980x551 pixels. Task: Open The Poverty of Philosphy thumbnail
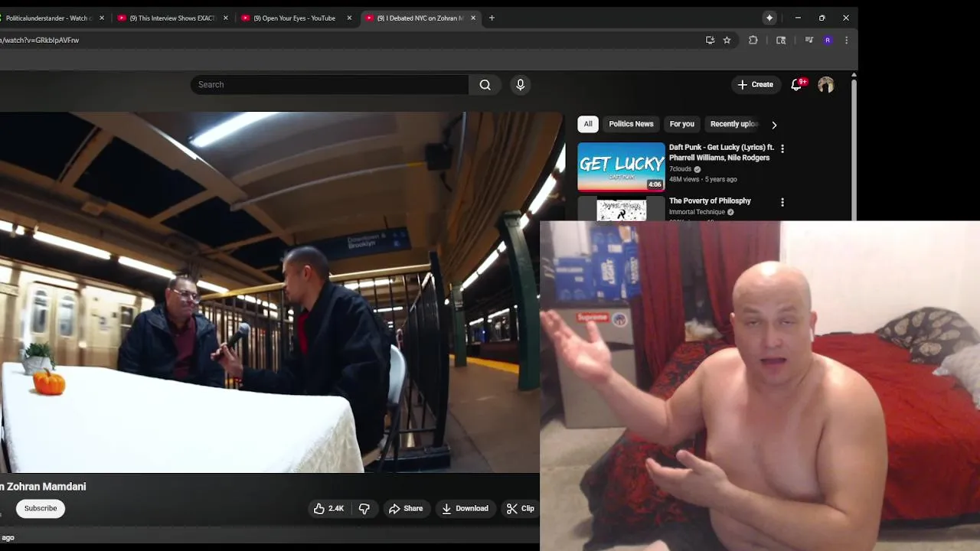621,208
